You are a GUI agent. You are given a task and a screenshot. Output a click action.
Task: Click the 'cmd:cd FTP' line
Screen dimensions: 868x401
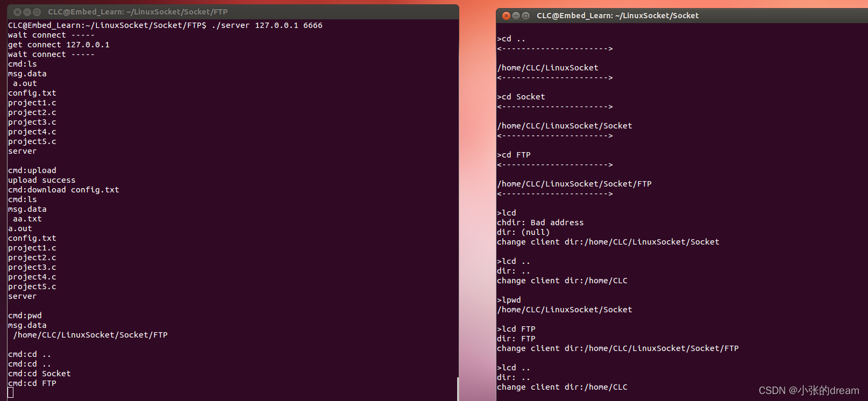click(x=32, y=383)
